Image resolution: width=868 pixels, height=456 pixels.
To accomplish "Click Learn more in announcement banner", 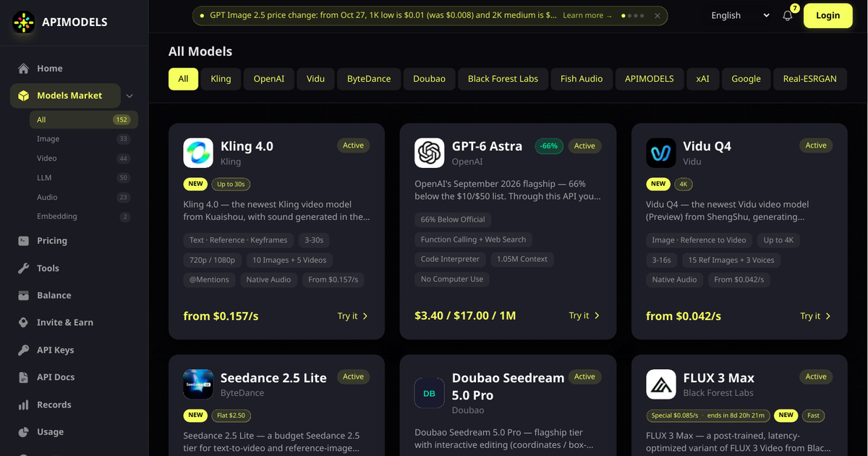I will point(587,15).
